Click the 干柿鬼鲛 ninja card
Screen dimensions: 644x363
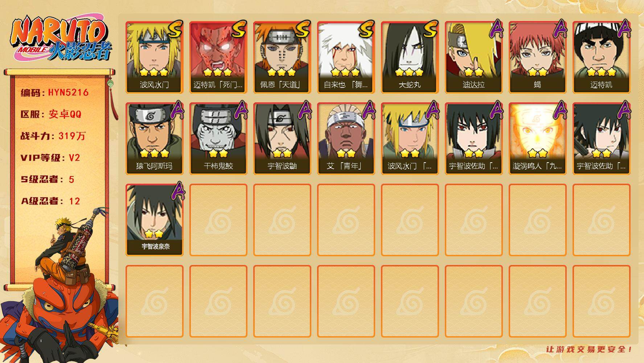click(218, 139)
